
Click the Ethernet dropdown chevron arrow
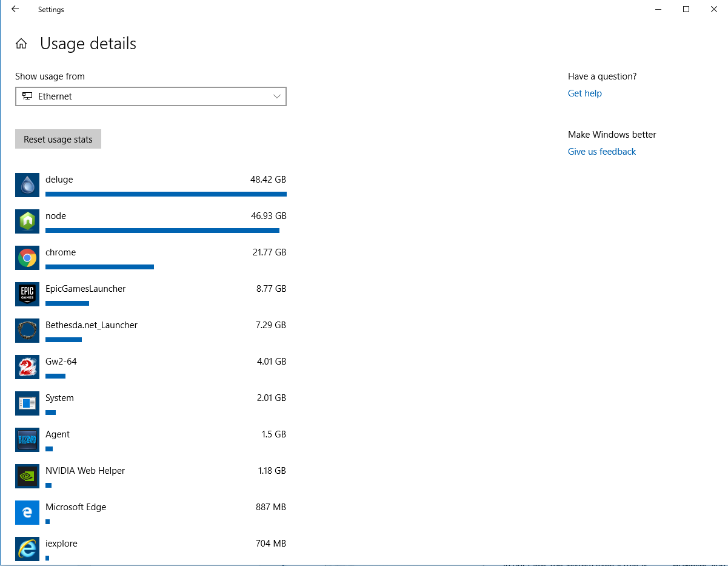pyautogui.click(x=277, y=96)
